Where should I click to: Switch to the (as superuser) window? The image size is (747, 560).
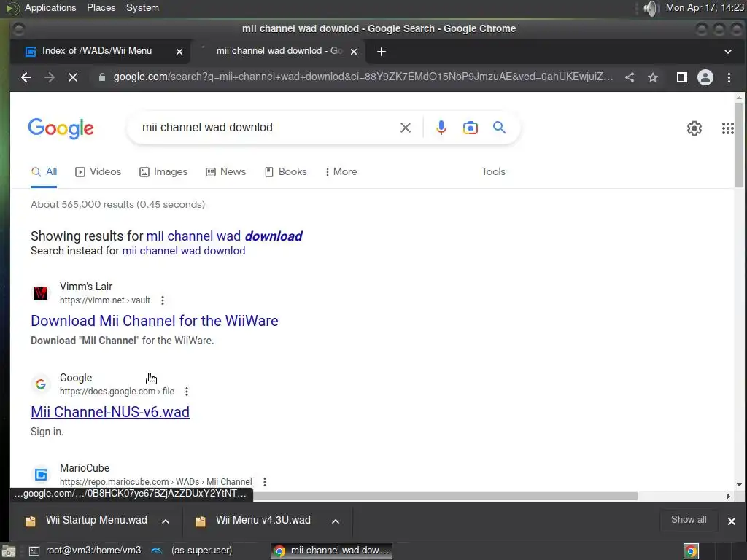pyautogui.click(x=193, y=551)
